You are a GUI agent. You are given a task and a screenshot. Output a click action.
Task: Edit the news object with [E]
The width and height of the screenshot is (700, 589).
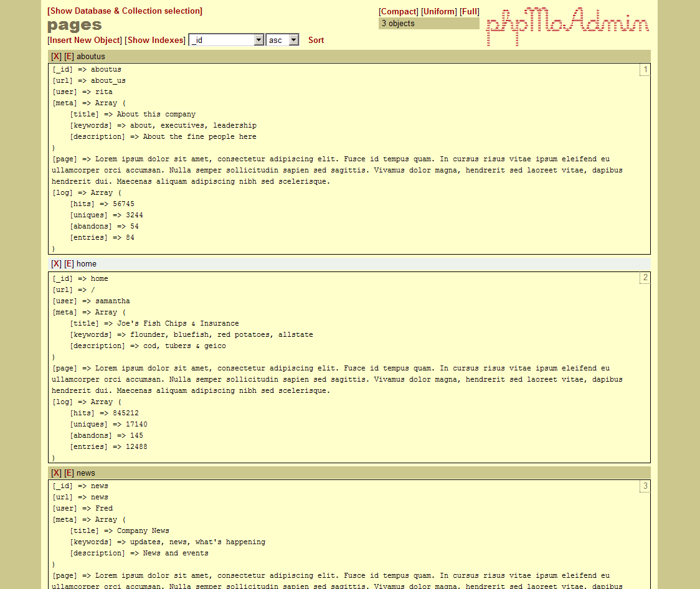tap(69, 473)
